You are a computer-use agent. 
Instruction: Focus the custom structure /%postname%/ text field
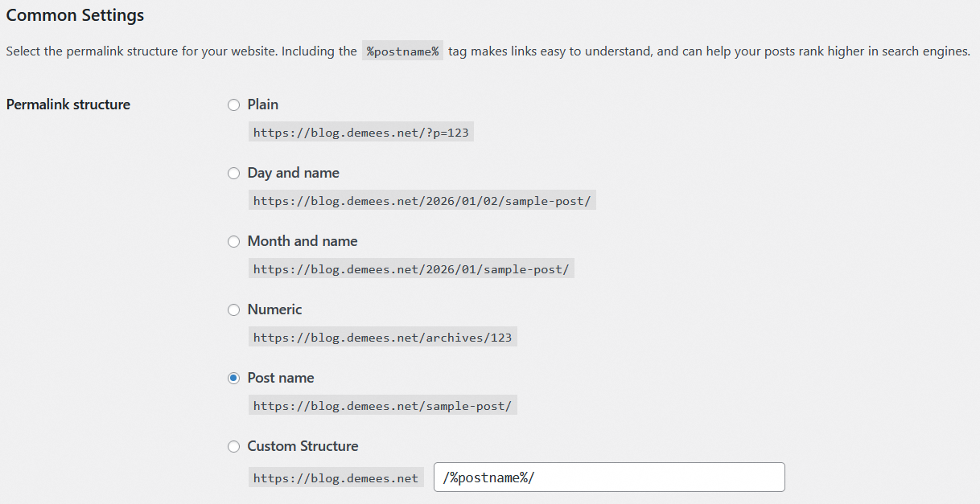coord(608,477)
